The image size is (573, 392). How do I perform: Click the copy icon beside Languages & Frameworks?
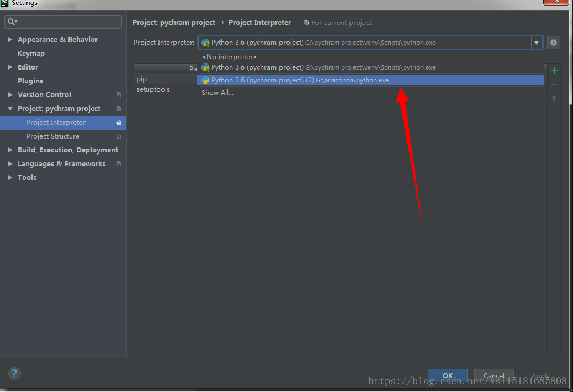click(x=118, y=164)
